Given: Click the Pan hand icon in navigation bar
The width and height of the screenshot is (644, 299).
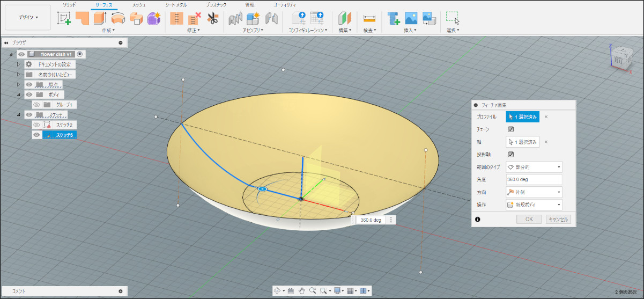Looking at the screenshot, I should [x=302, y=290].
